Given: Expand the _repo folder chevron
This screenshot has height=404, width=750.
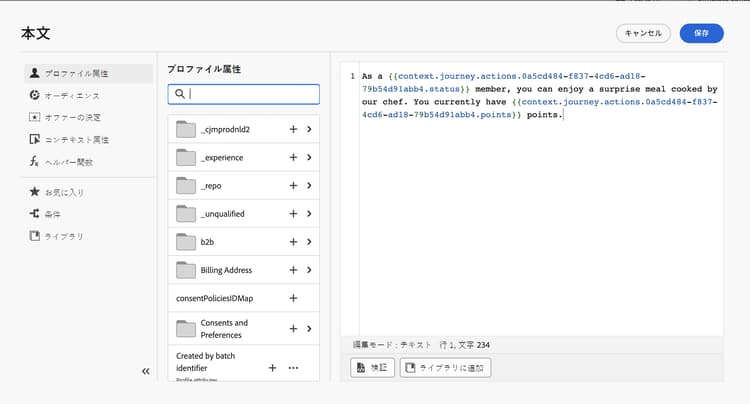Looking at the screenshot, I should click(x=309, y=185).
